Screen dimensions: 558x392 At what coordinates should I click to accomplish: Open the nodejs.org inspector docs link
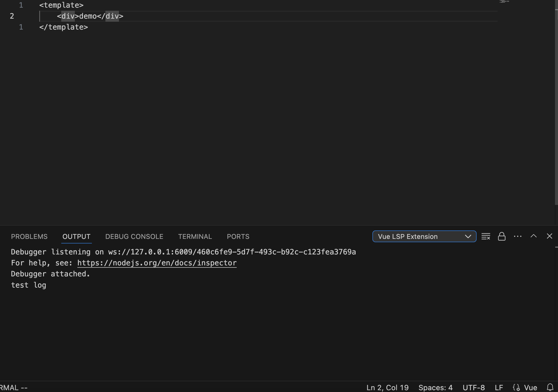point(157,263)
